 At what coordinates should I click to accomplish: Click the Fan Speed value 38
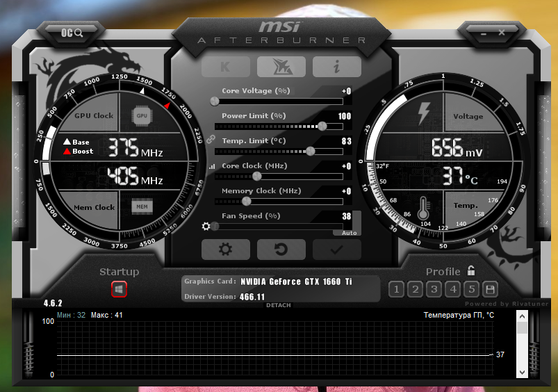coord(347,216)
